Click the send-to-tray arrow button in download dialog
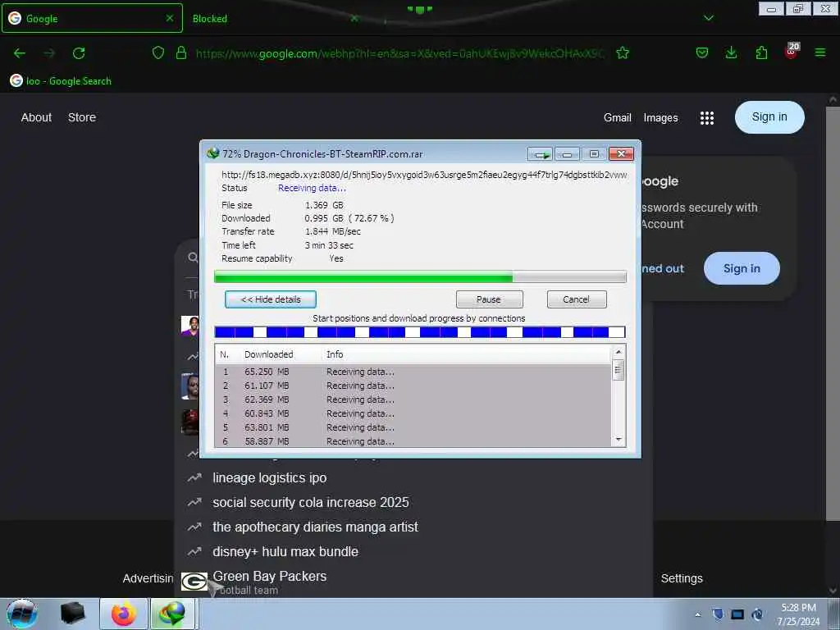The image size is (840, 630). [540, 154]
